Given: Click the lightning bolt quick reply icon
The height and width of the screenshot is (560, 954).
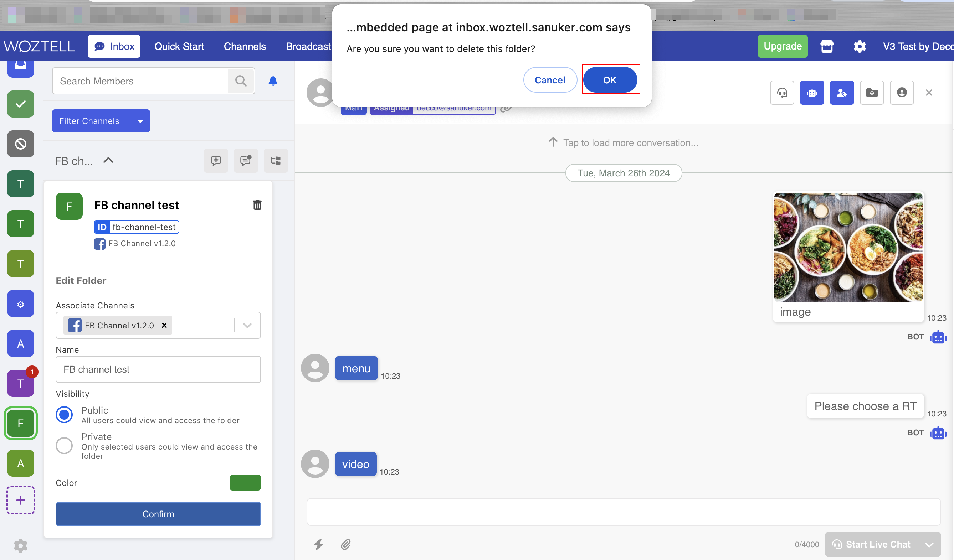Looking at the screenshot, I should tap(319, 544).
